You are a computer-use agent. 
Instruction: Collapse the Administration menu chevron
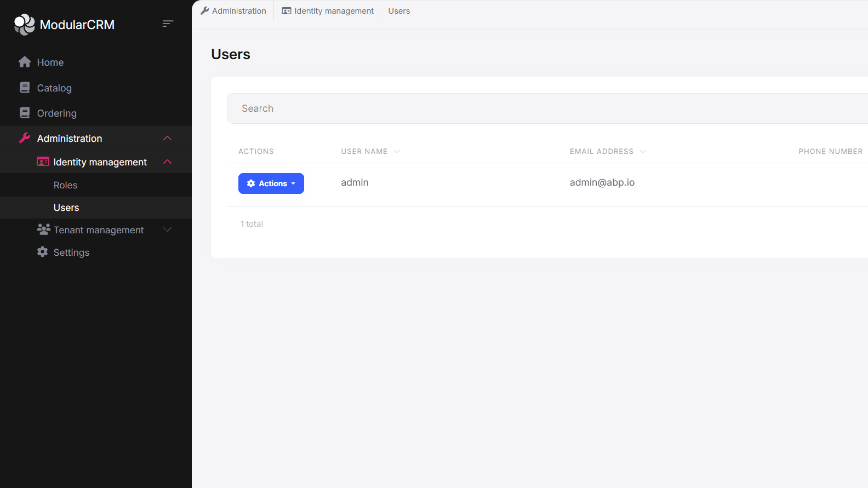(x=168, y=138)
